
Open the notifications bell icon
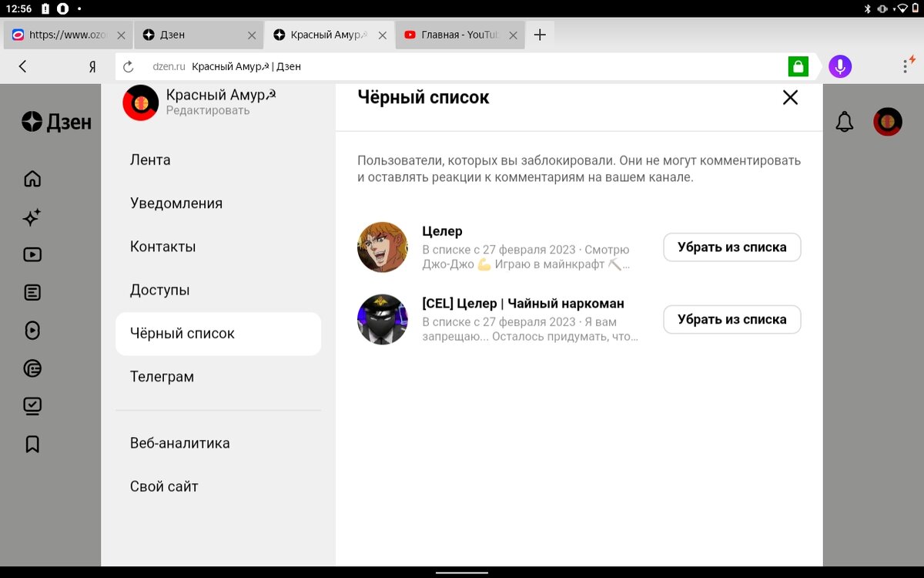pyautogui.click(x=844, y=121)
